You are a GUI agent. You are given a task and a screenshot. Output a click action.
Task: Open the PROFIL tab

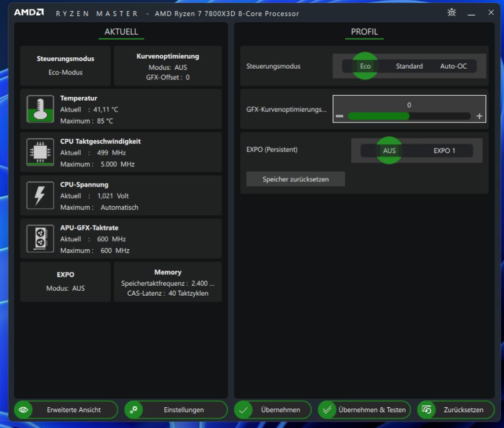[364, 32]
